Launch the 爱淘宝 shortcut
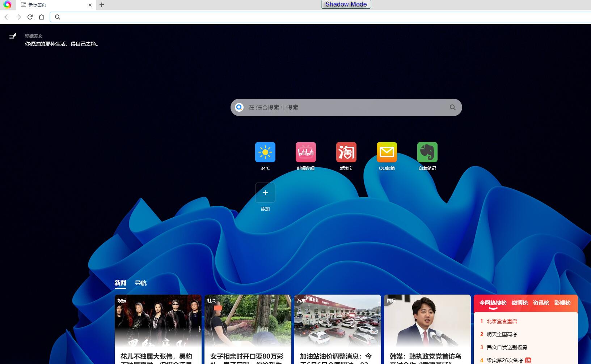Viewport: 591px width, 364px height. (x=346, y=152)
